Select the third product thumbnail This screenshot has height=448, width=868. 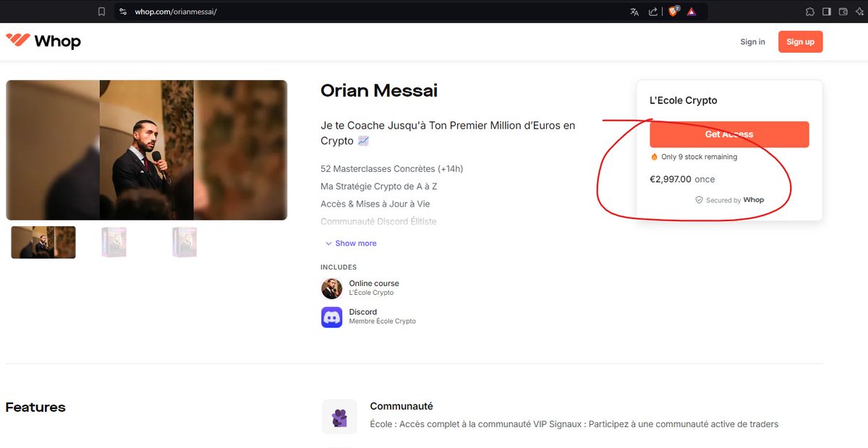tap(184, 242)
